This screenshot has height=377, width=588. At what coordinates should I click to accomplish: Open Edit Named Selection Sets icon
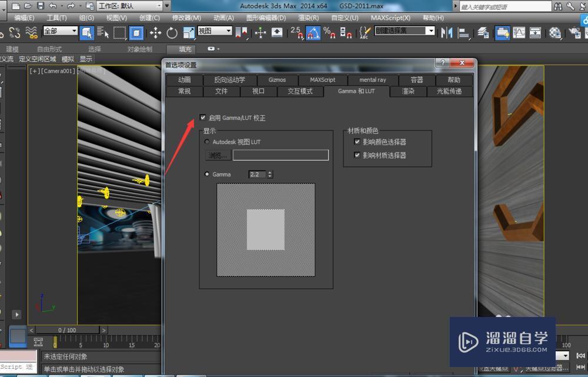pos(365,32)
